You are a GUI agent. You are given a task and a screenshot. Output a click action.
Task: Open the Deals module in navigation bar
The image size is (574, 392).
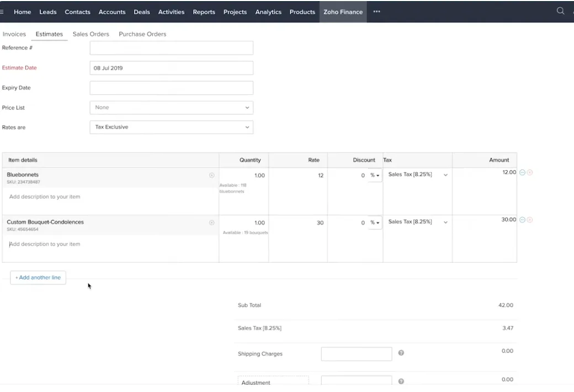(142, 12)
